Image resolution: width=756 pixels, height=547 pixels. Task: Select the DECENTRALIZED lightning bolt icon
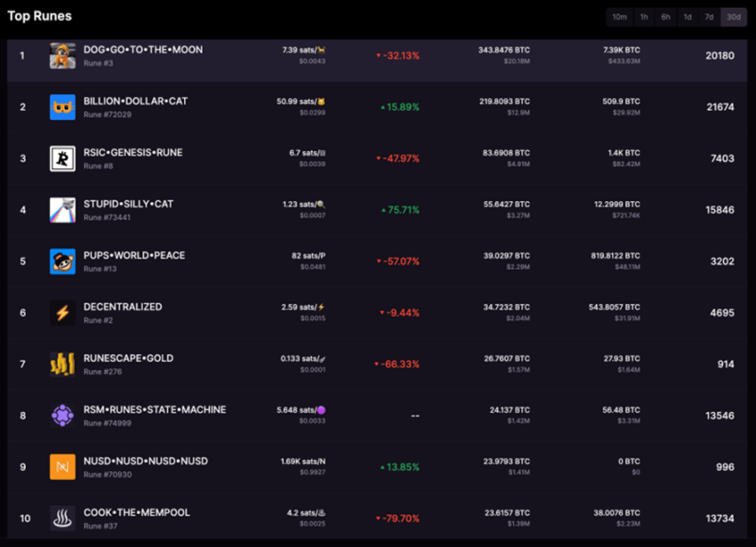pos(62,312)
